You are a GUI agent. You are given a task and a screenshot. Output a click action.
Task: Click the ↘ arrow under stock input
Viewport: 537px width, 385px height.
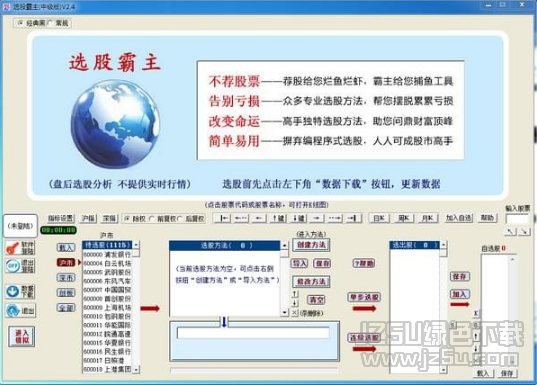coord(524,232)
